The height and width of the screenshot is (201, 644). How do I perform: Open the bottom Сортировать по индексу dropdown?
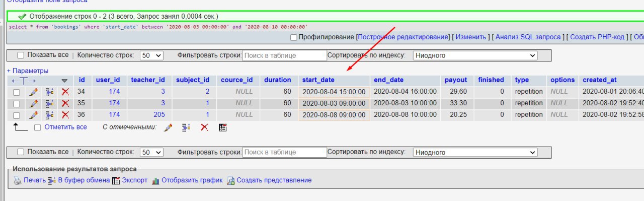pos(475,152)
